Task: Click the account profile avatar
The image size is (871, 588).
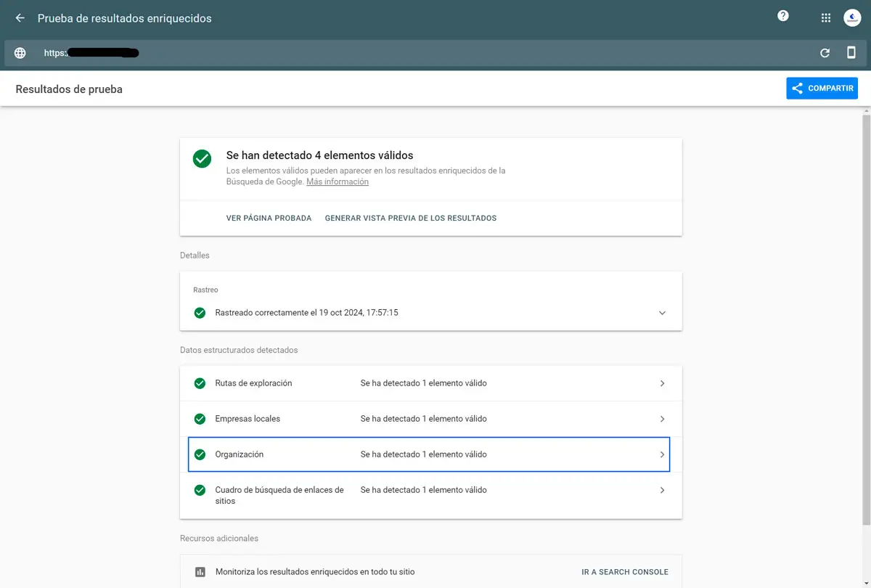Action: tap(851, 18)
